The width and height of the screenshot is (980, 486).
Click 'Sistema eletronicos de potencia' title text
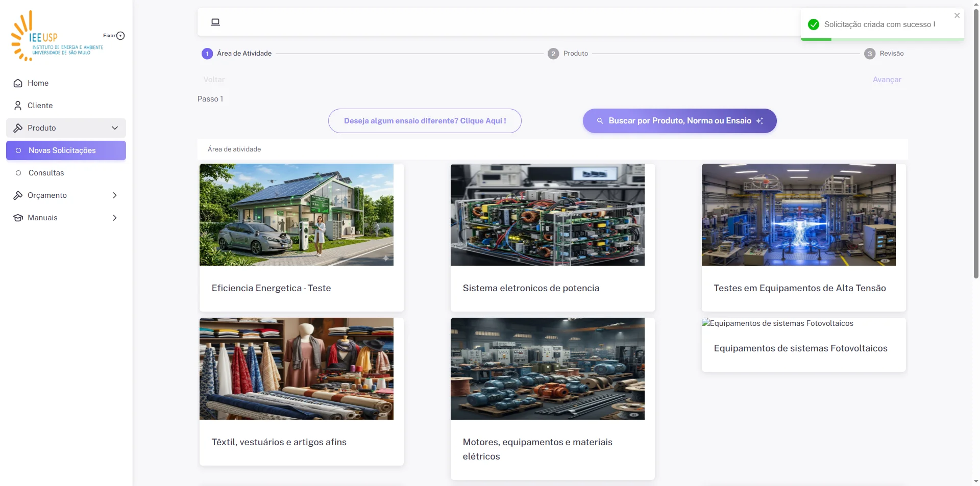[x=531, y=288]
